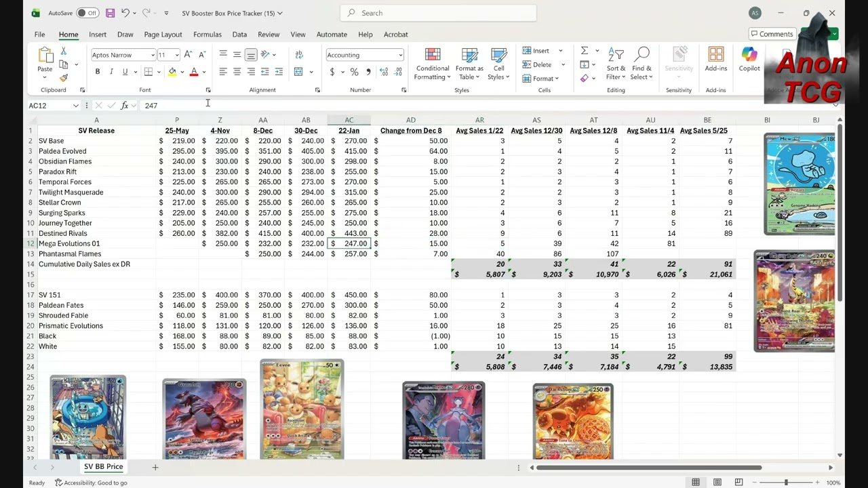Toggle Italic formatting
868x488 pixels.
pyautogui.click(x=111, y=72)
